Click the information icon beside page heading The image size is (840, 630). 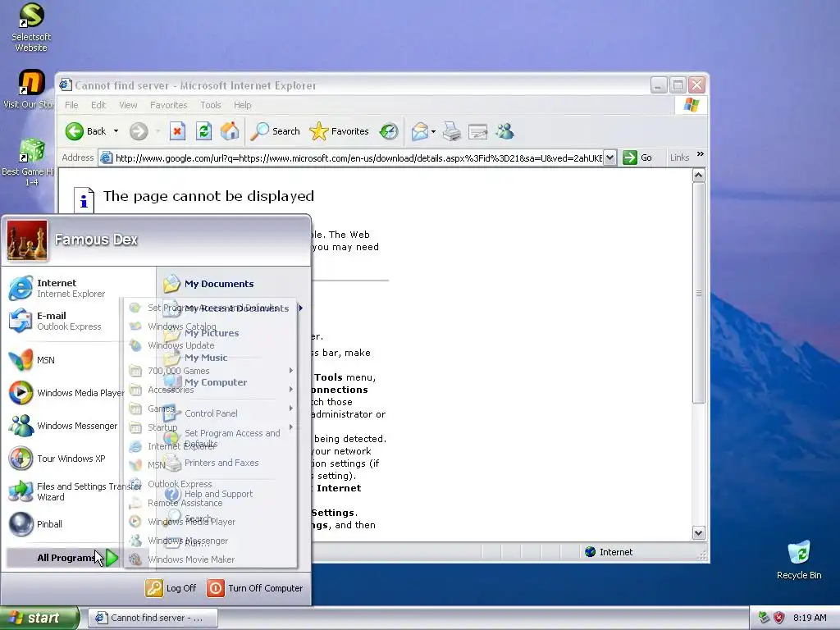pos(84,199)
